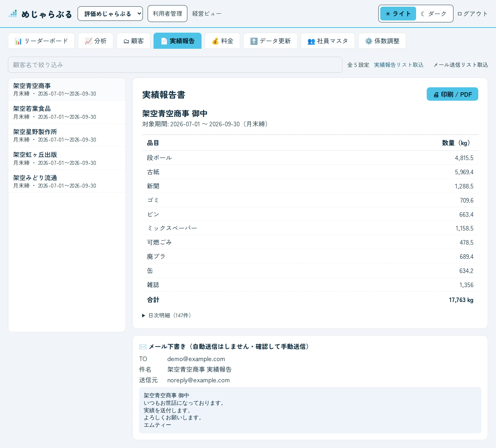Open the 経営ビュー link

[x=207, y=14]
